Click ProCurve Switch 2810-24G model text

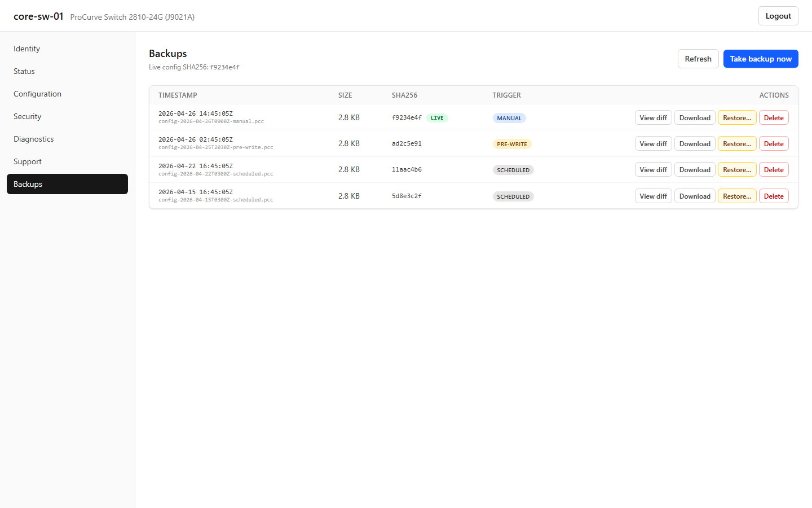pyautogui.click(x=133, y=17)
